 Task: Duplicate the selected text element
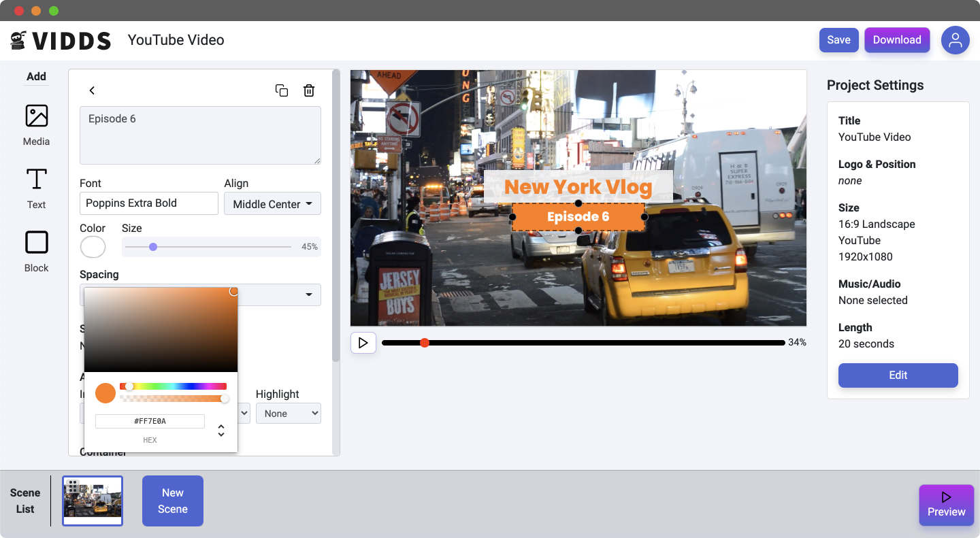tap(282, 90)
